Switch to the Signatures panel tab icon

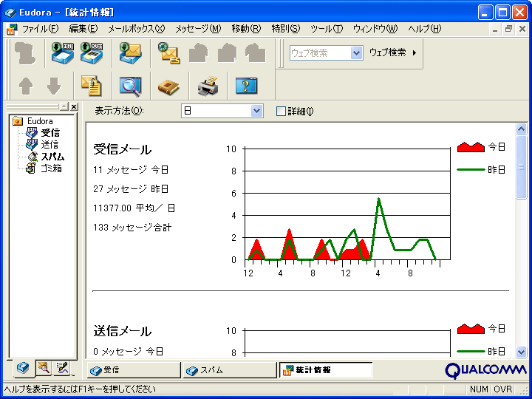(62, 368)
